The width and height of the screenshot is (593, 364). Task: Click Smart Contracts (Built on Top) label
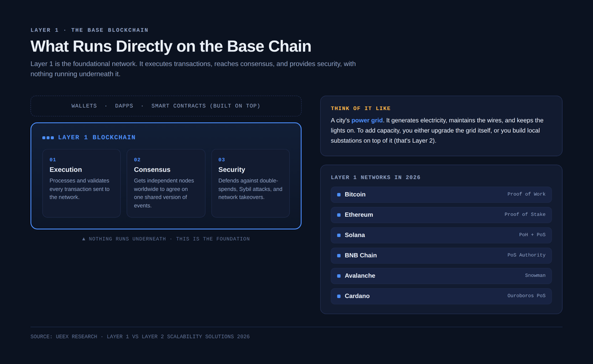click(206, 106)
